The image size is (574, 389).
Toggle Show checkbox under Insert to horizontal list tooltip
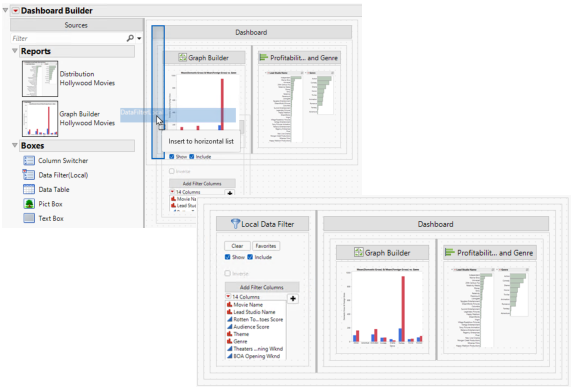point(172,157)
